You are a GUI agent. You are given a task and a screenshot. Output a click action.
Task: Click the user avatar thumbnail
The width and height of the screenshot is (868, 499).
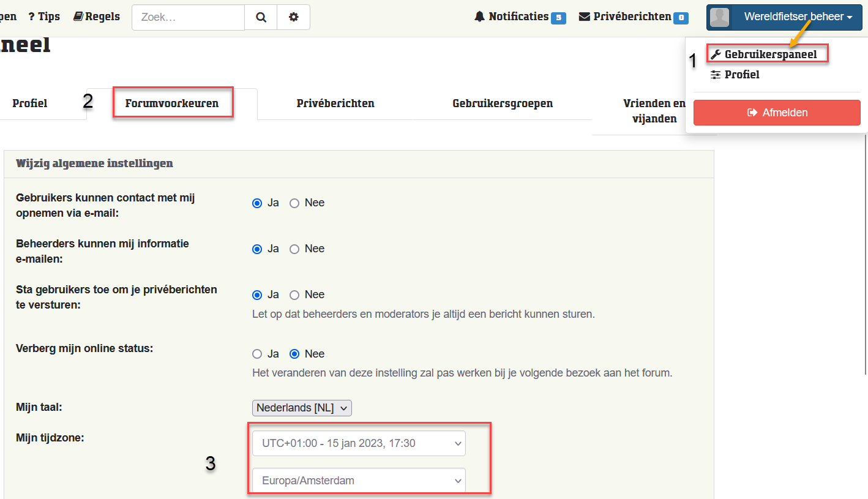pos(719,17)
